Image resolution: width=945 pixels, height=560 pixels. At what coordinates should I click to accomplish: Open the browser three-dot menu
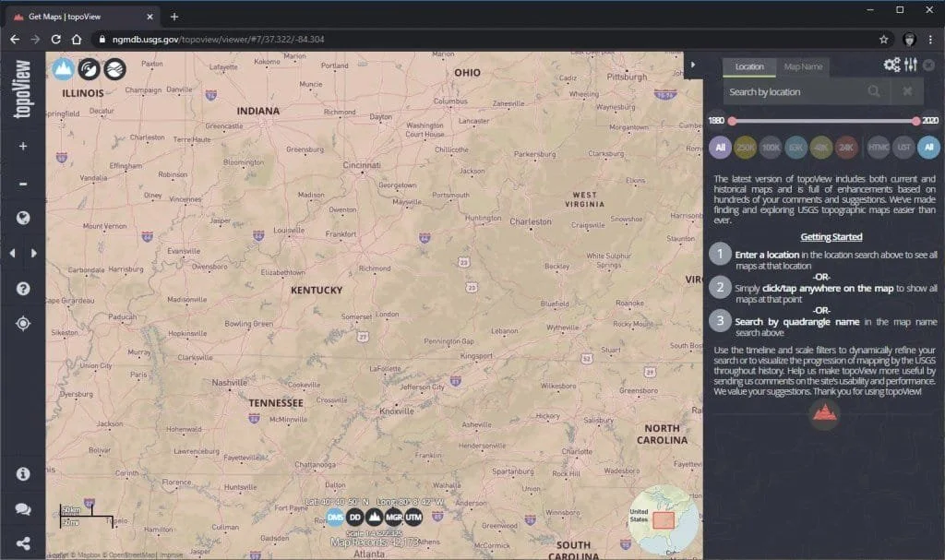pyautogui.click(x=930, y=39)
